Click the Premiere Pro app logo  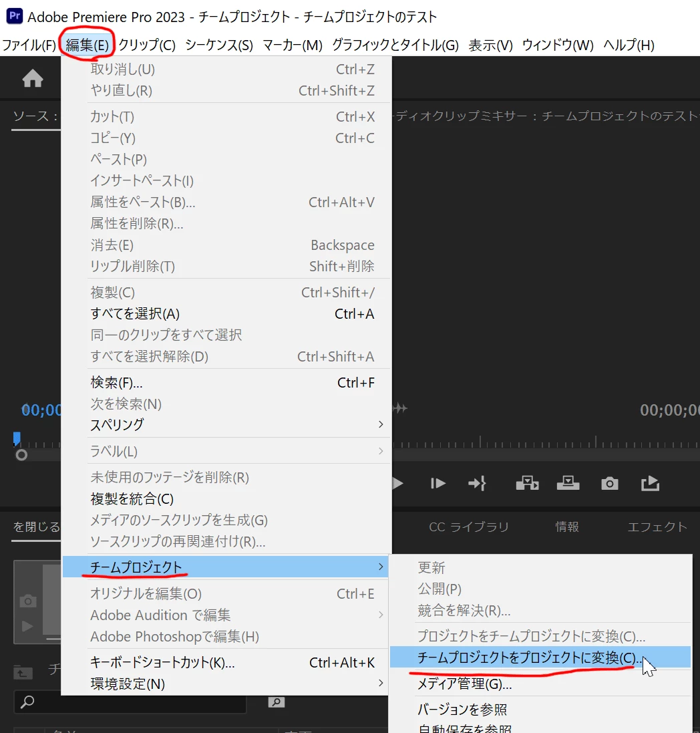[15, 16]
